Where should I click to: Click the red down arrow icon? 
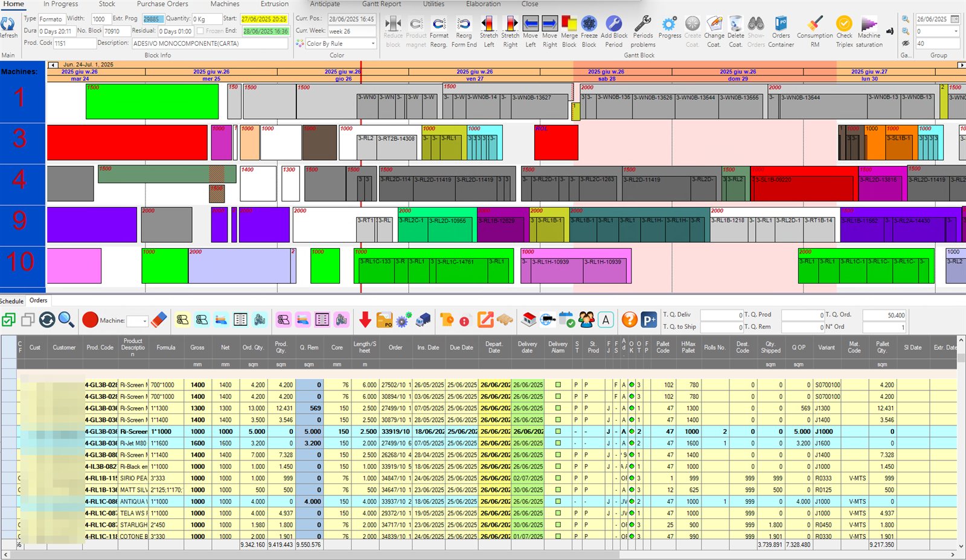[x=365, y=320]
